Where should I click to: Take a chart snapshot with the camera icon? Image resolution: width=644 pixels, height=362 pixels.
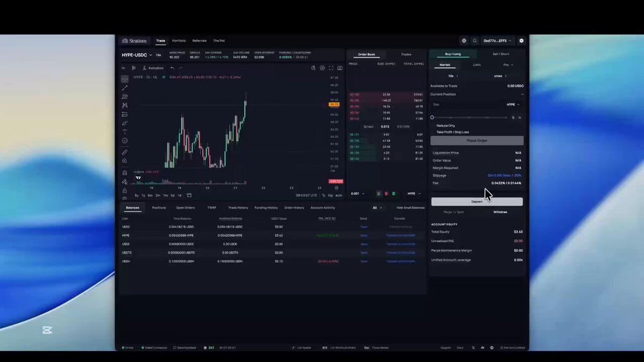(340, 68)
